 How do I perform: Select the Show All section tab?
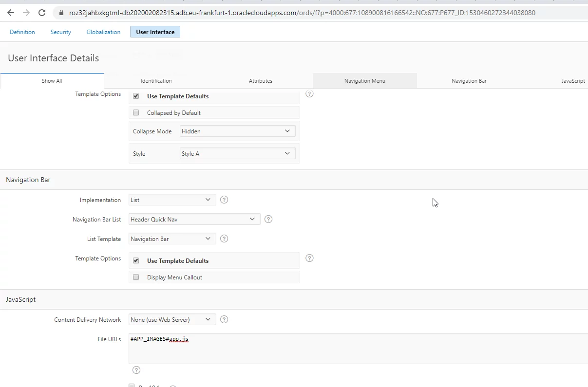point(52,81)
